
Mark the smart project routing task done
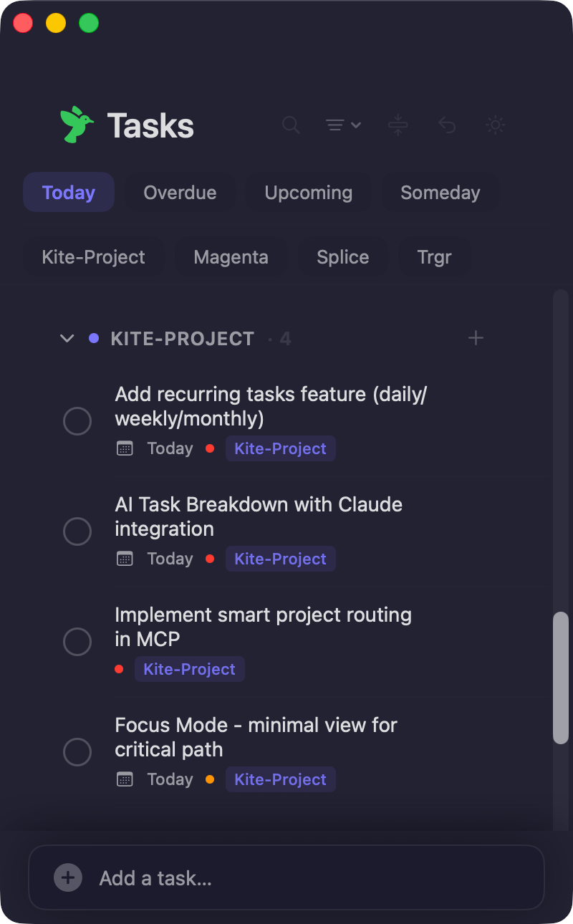coord(77,642)
